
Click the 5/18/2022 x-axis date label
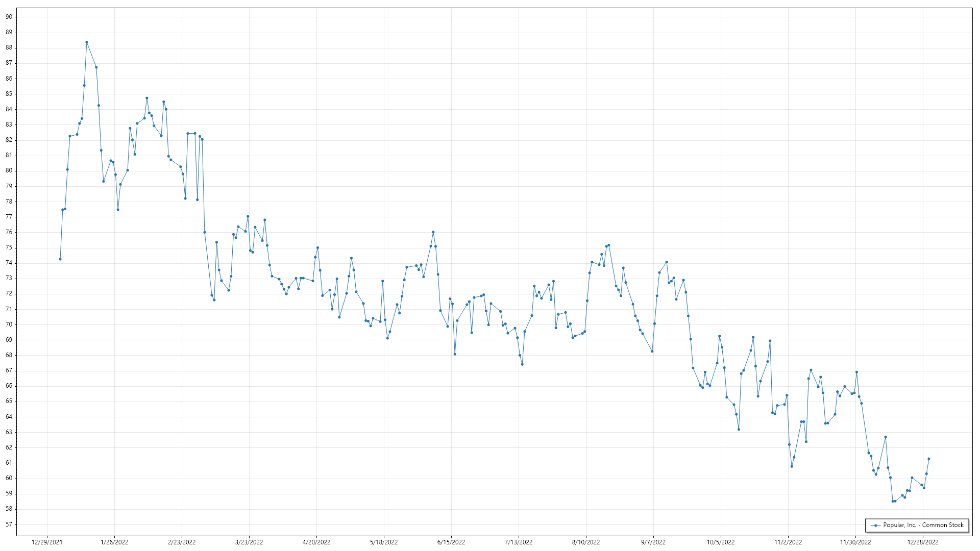[384, 542]
